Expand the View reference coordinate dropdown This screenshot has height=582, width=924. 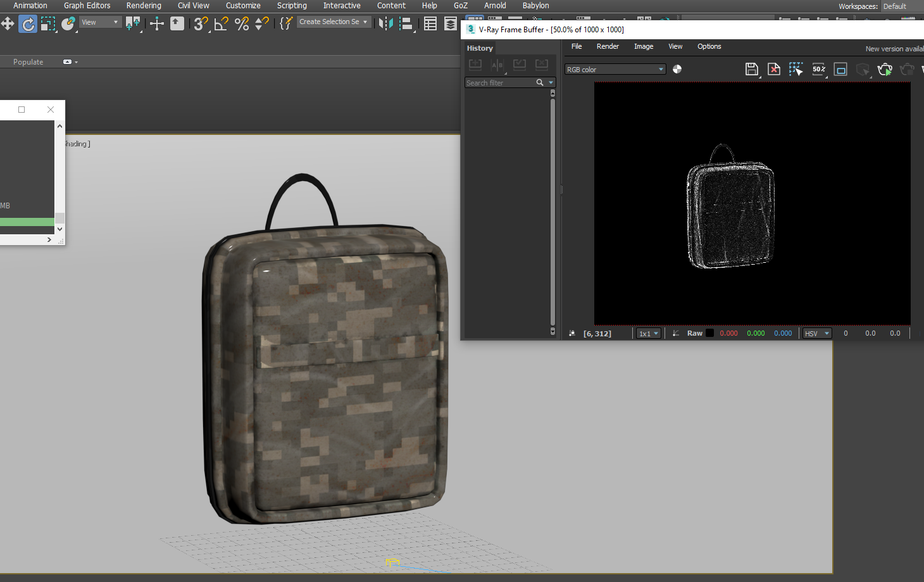(100, 22)
